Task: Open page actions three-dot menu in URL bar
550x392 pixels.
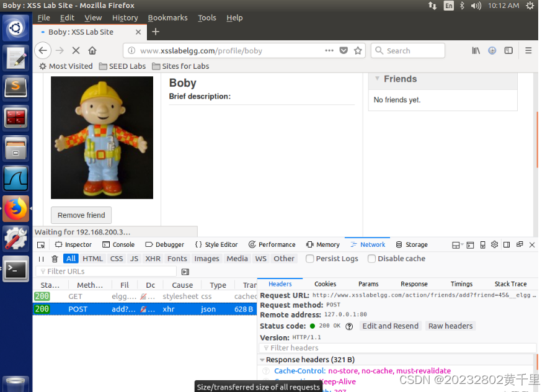Action: pos(329,50)
